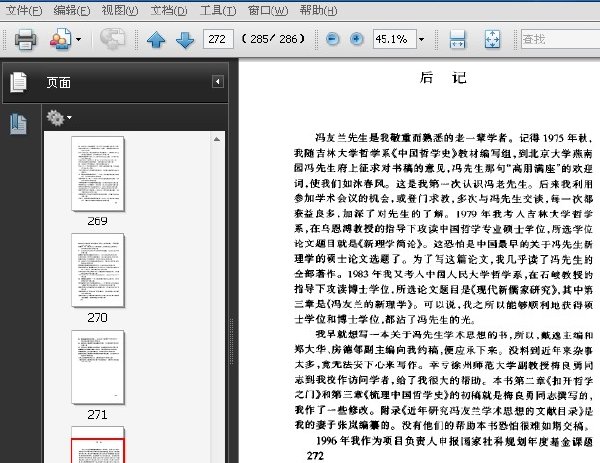Click the collaborate/share document icon
600x463 pixels.
pos(60,39)
